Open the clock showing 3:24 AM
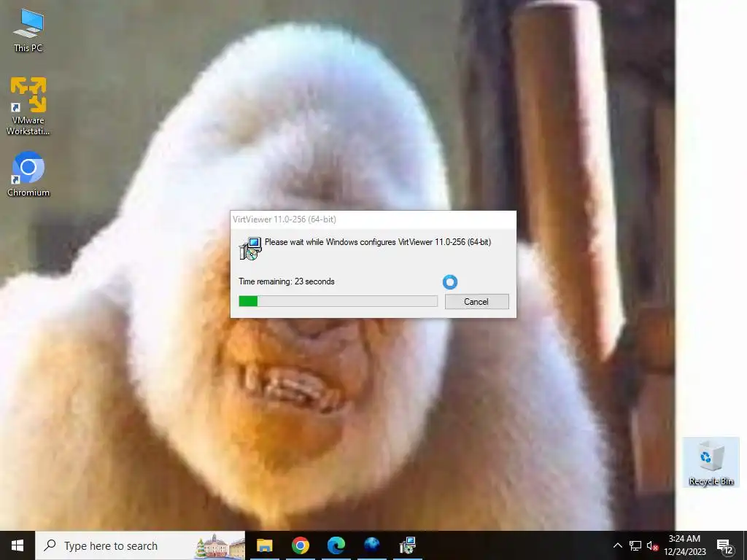Viewport: 747px width, 560px height. (684, 545)
